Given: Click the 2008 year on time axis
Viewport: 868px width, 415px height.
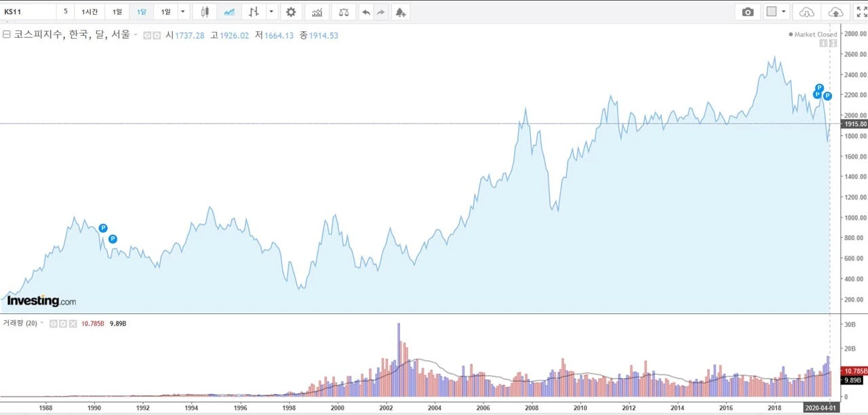Looking at the screenshot, I should pyautogui.click(x=532, y=409).
